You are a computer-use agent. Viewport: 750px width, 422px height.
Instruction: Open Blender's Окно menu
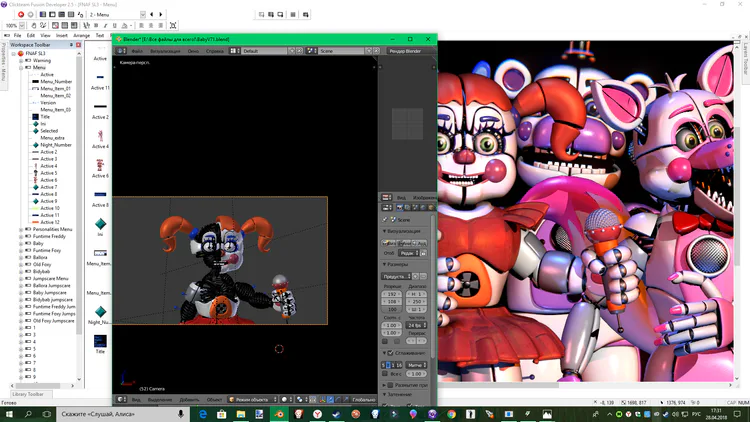[x=193, y=51]
